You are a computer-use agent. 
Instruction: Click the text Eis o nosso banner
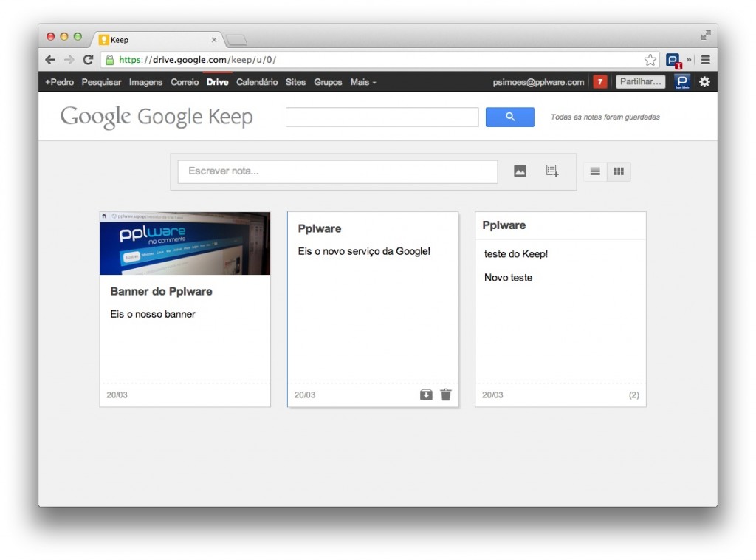pos(152,314)
